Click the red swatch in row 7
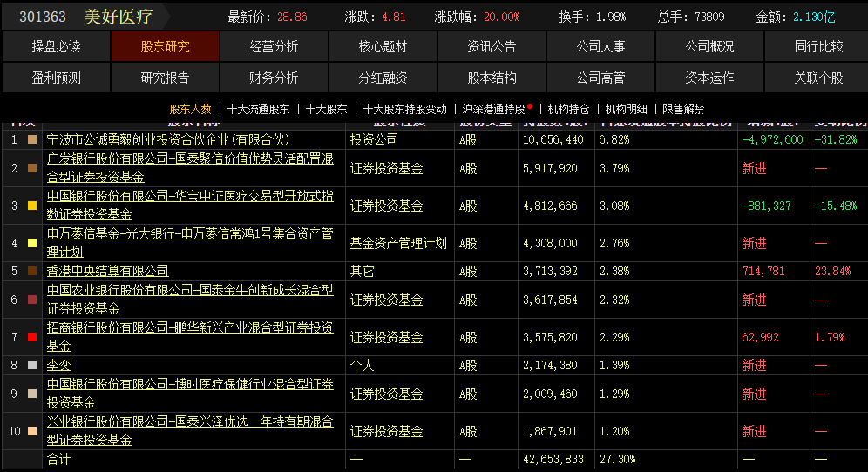Screen dimensions: 868x472 coord(32,337)
